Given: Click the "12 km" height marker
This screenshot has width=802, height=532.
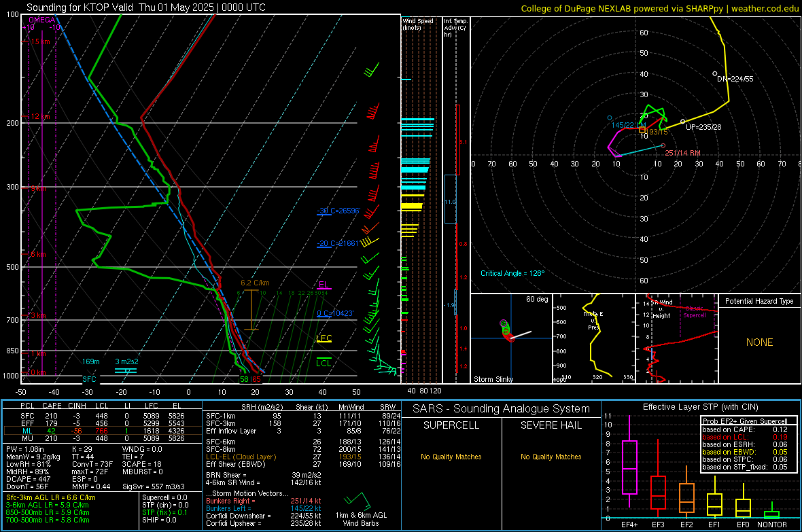Looking at the screenshot, I should [x=40, y=117].
